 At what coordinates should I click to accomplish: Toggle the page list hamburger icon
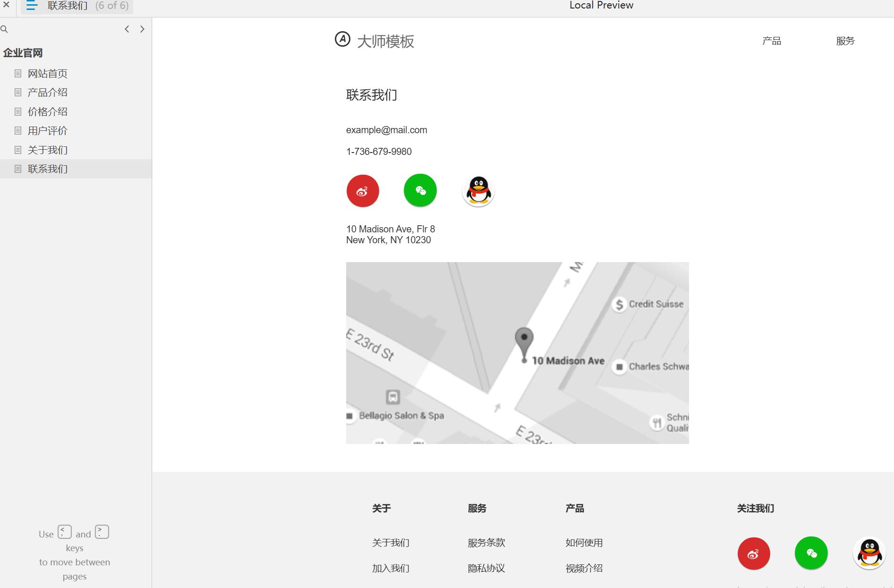32,6
